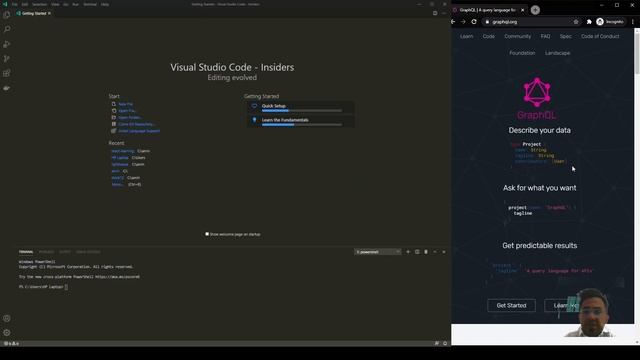
Task: Split the editor using the top-right icon
Action: pyautogui.click(x=435, y=13)
